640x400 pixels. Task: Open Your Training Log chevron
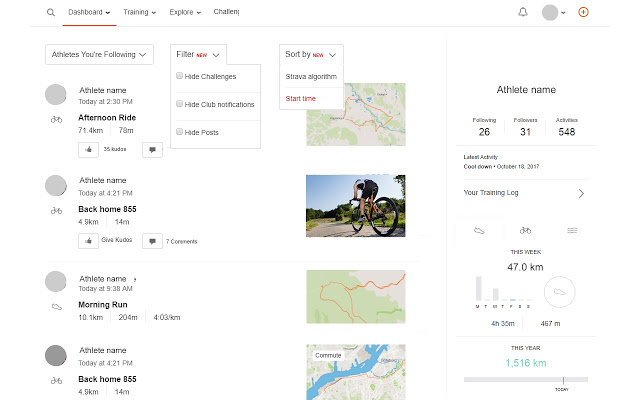pyautogui.click(x=581, y=193)
